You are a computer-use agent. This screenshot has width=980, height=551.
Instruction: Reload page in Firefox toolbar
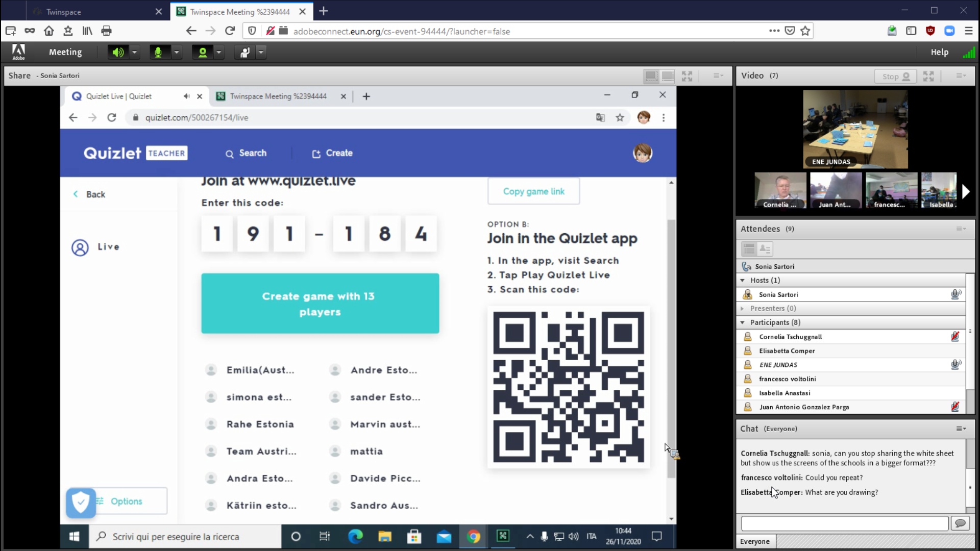point(230,31)
